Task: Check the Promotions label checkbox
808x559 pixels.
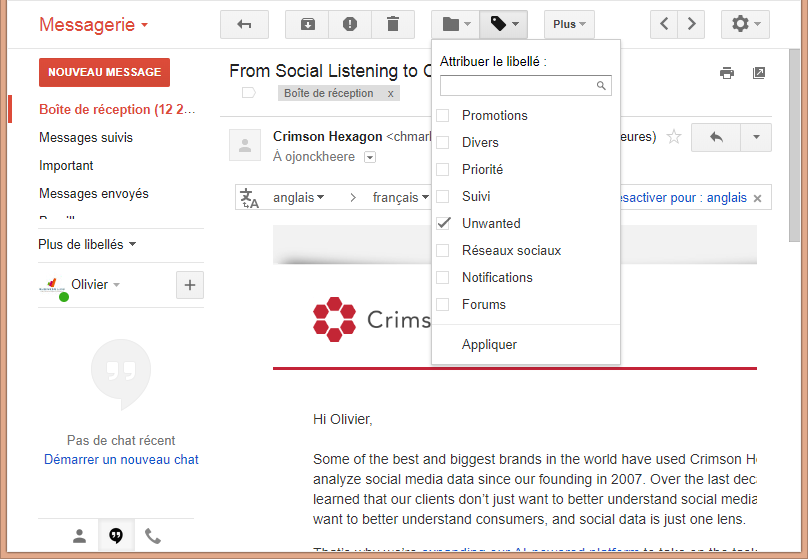Action: [x=443, y=115]
